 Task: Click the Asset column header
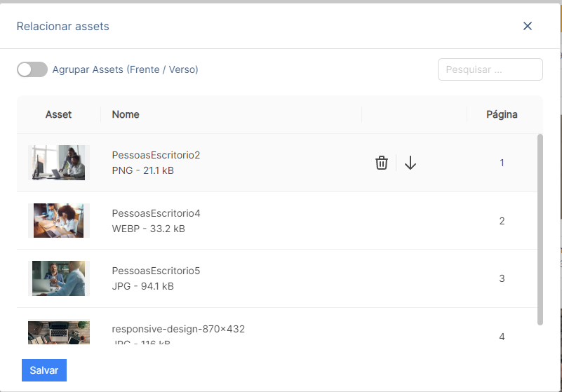(x=58, y=114)
